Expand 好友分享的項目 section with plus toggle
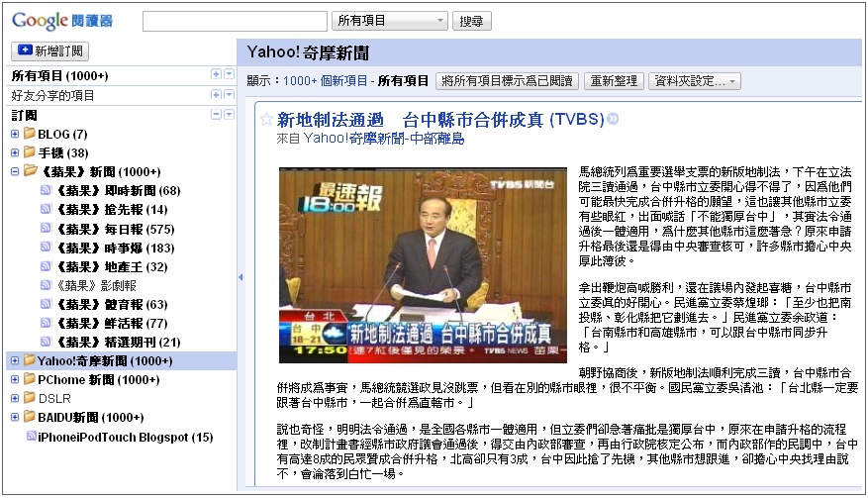 [x=217, y=95]
